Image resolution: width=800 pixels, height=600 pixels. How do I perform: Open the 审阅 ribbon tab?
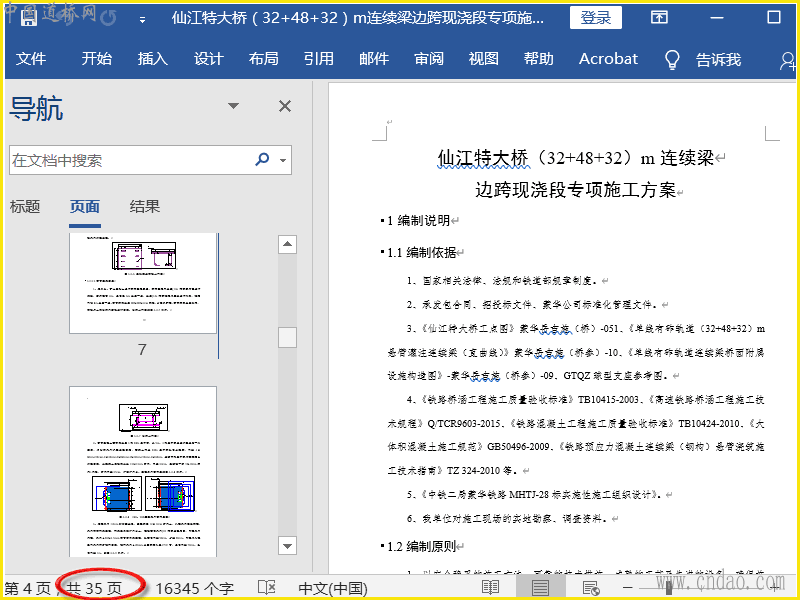click(429, 59)
